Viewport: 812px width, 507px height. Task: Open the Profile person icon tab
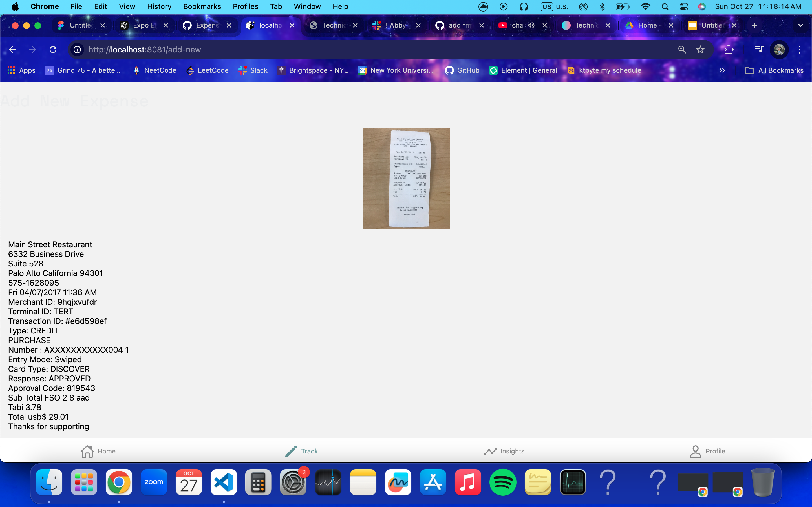coord(696,451)
